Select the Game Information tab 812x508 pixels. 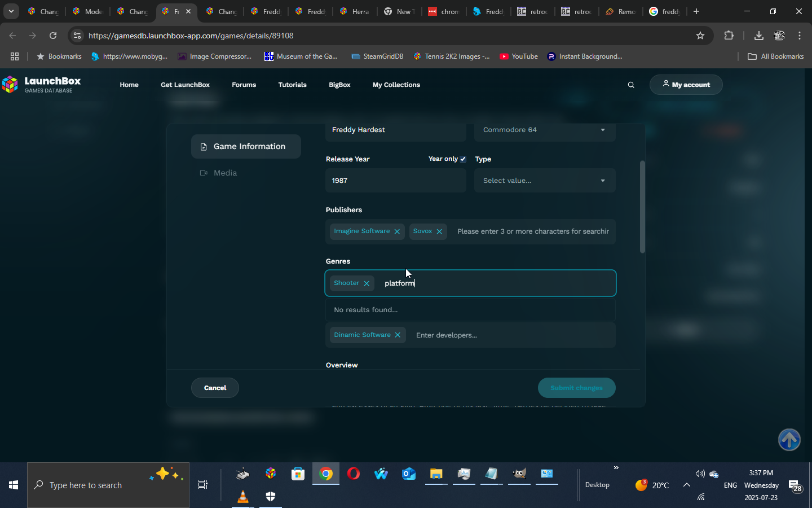click(x=246, y=147)
